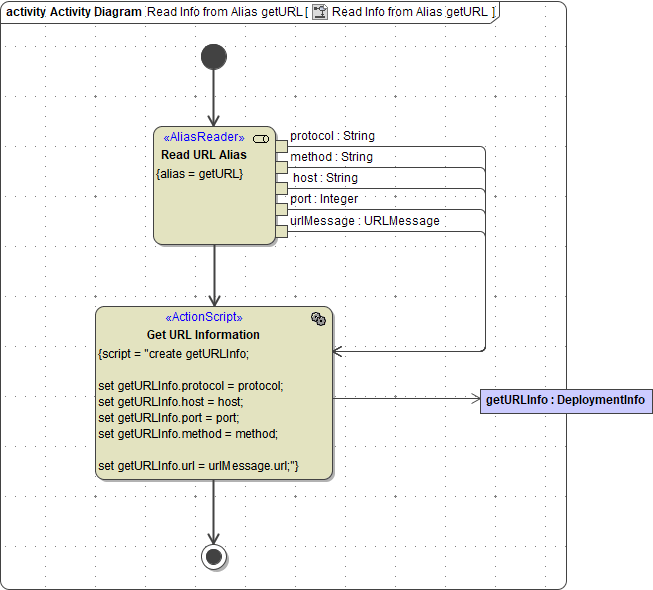Image resolution: width=653 pixels, height=590 pixels.
Task: Click the activity final node bullseye
Action: 213,556
